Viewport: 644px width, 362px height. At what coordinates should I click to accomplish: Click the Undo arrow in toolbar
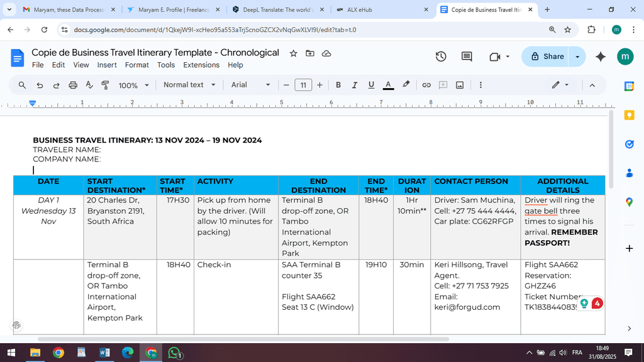40,85
